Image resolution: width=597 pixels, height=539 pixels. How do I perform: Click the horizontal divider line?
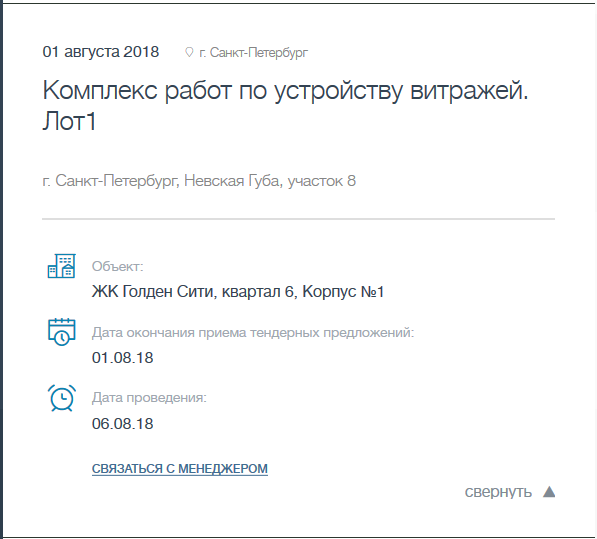[x=298, y=219]
